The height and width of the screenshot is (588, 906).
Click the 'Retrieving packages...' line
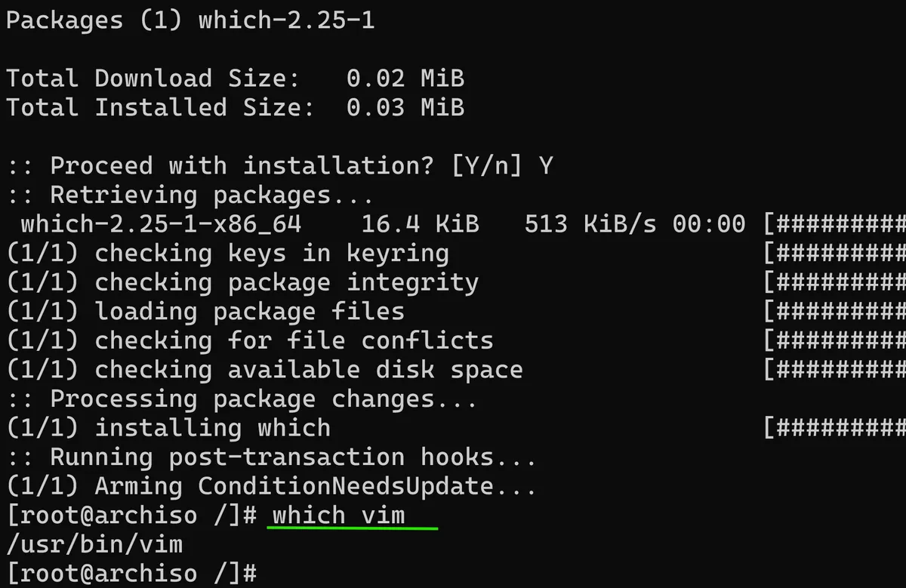tap(190, 195)
